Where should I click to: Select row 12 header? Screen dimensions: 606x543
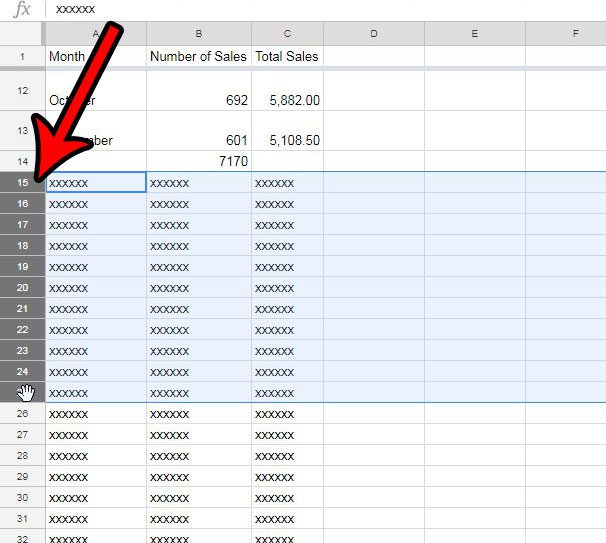click(x=22, y=90)
